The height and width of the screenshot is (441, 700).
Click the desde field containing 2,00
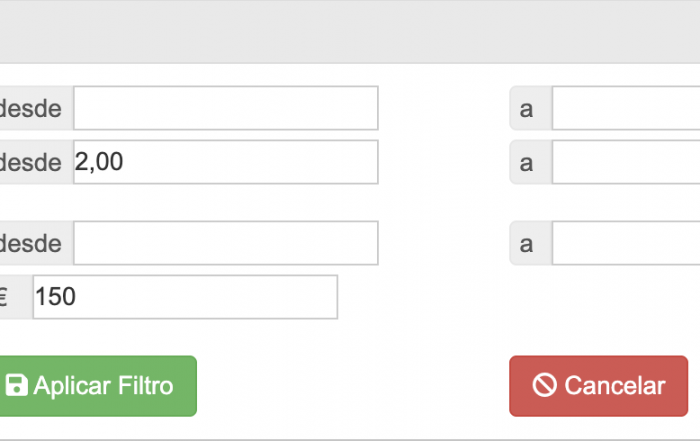tap(225, 162)
